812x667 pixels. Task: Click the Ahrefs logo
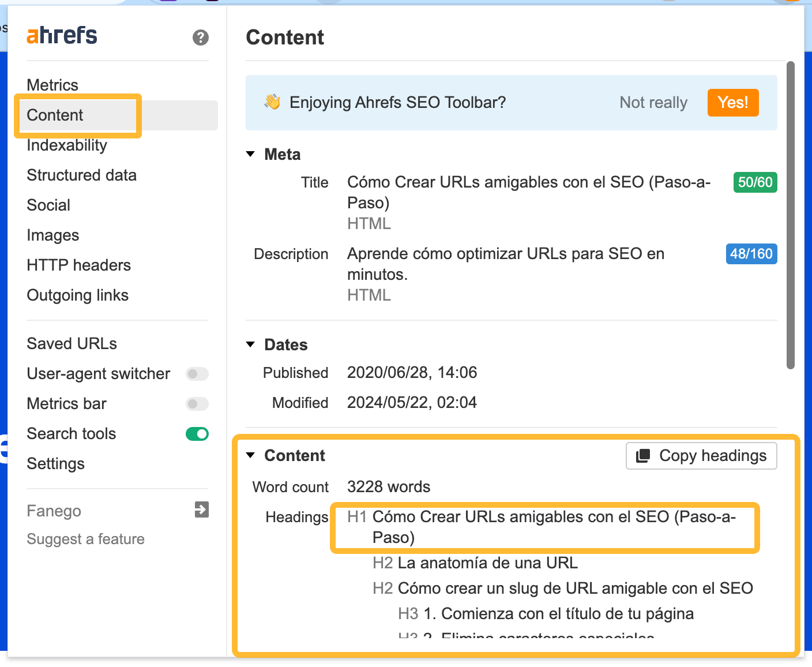click(61, 35)
